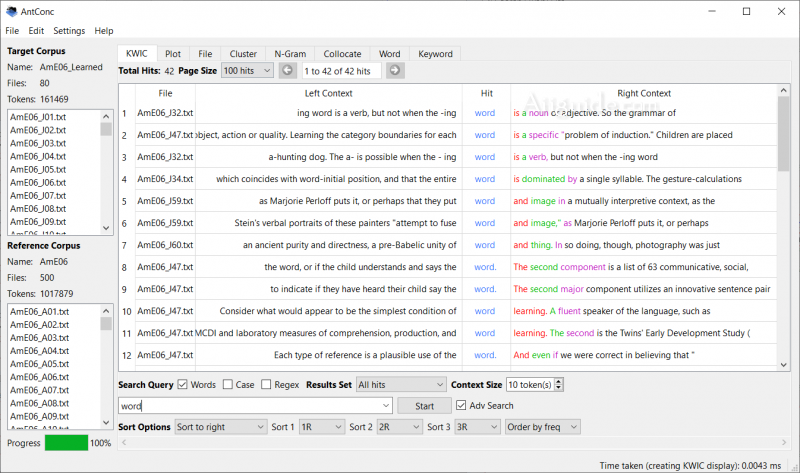This screenshot has height=473, width=800.
Task: Open the Order by freq dropdown
Action: click(x=542, y=427)
